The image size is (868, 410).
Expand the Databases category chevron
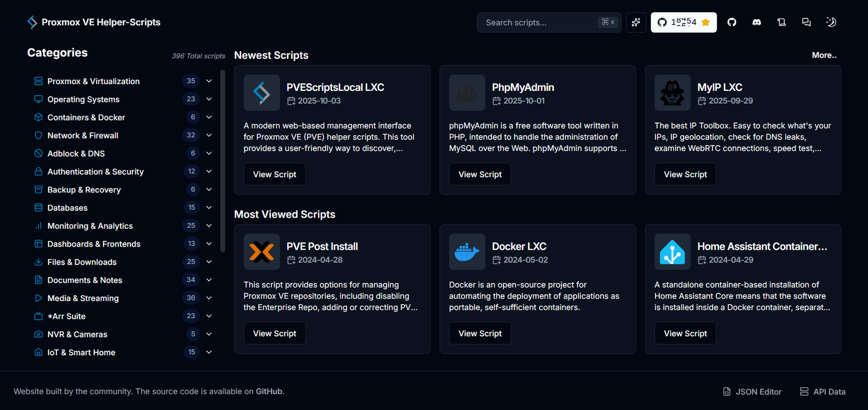209,208
